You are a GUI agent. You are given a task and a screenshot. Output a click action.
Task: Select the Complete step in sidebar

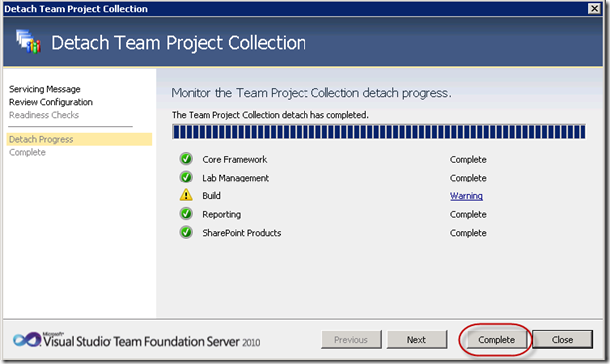point(27,152)
